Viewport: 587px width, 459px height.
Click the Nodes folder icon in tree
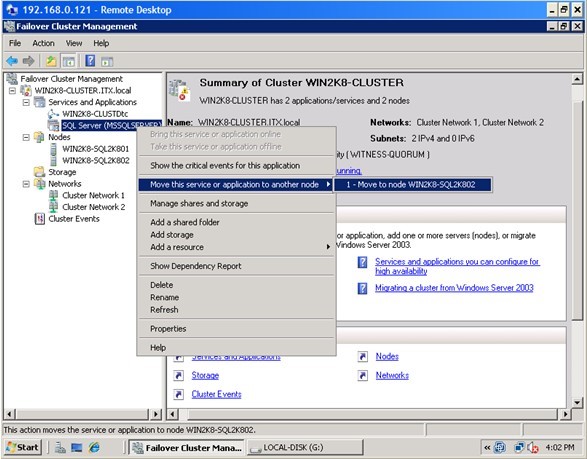click(39, 137)
